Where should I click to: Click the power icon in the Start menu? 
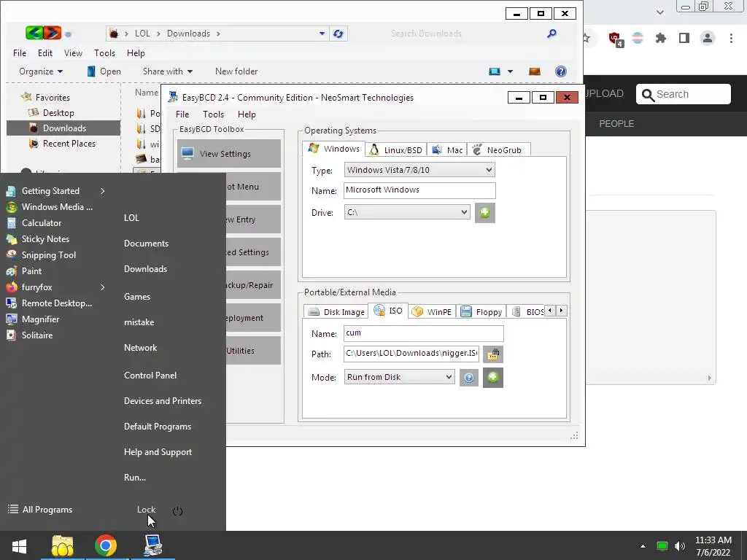pyautogui.click(x=178, y=511)
